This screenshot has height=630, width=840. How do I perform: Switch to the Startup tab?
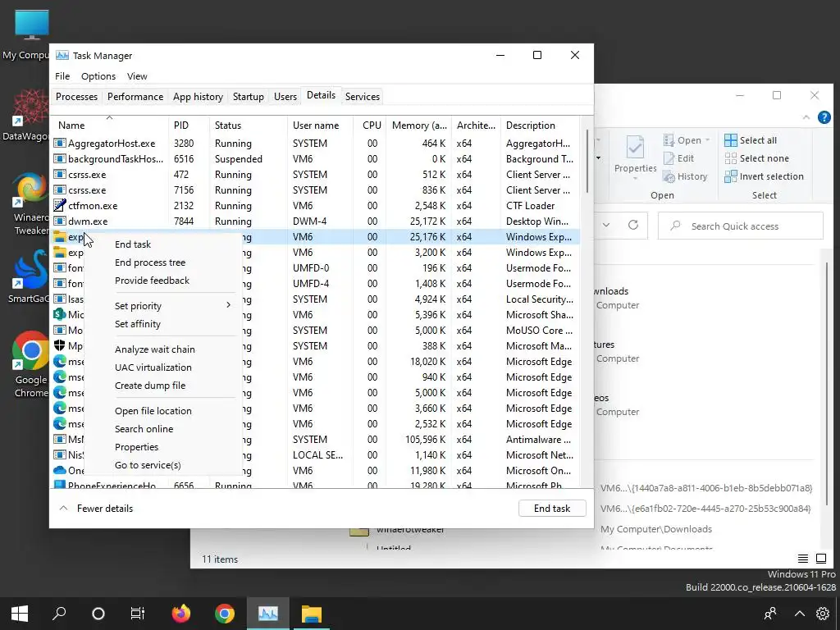pyautogui.click(x=248, y=97)
